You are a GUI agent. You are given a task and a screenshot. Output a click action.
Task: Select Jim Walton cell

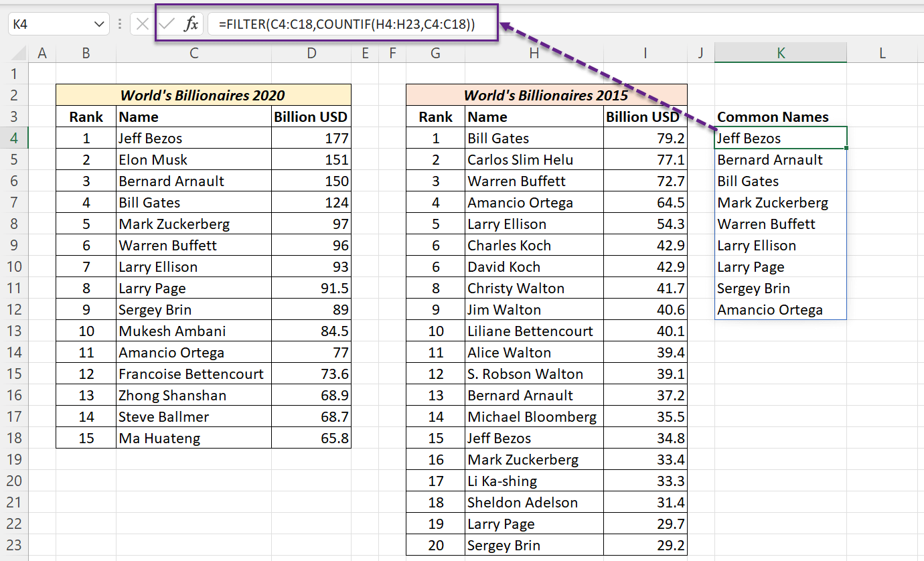tap(534, 309)
